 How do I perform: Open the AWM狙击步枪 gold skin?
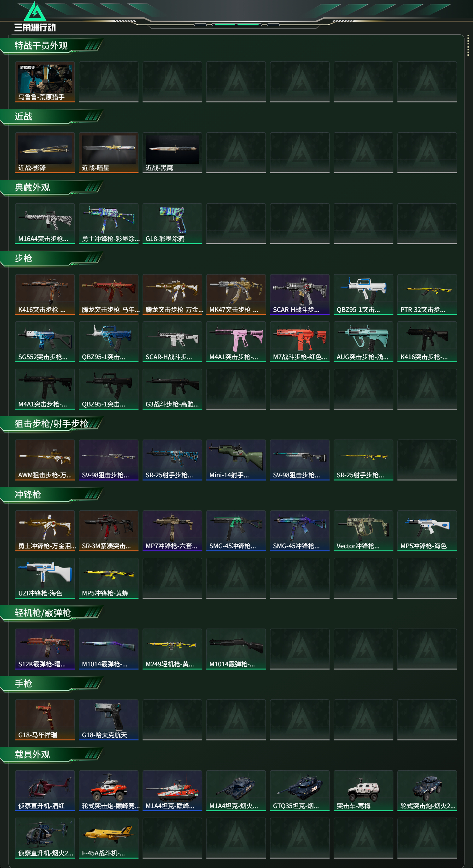(45, 460)
